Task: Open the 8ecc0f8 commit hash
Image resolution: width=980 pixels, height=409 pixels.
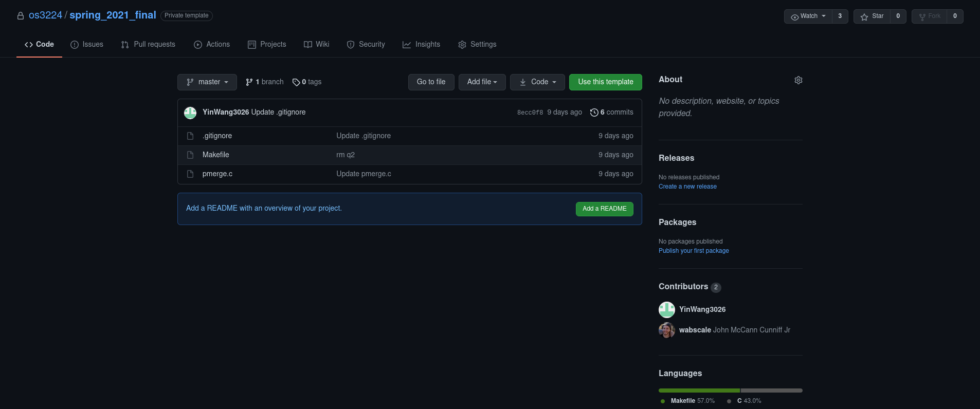Action: (x=530, y=113)
